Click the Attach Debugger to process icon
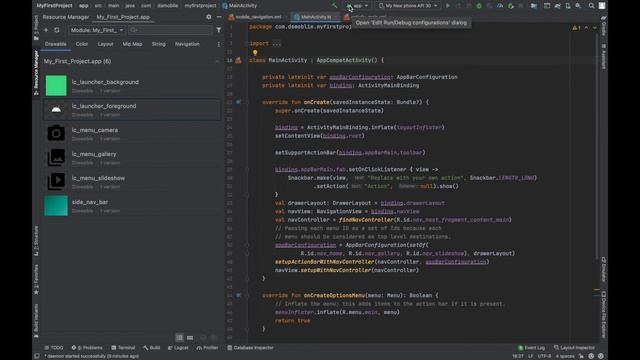 [511, 6]
